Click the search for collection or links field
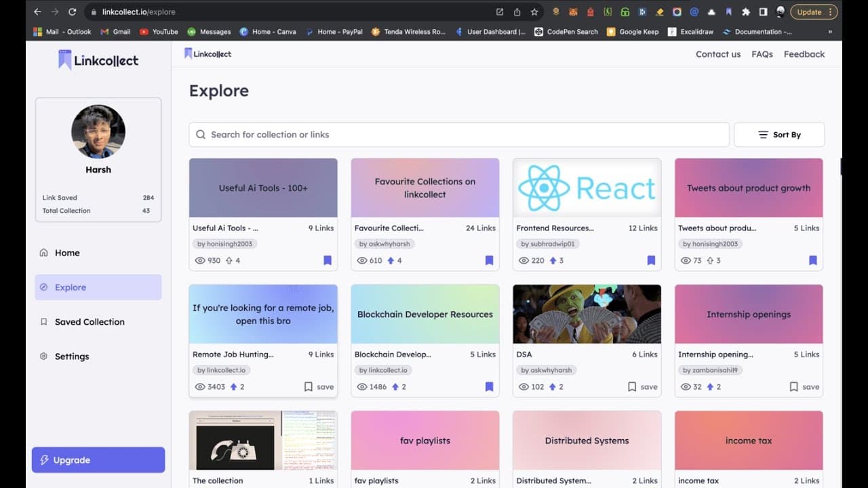Screen dimensions: 868x488 tap(459, 135)
